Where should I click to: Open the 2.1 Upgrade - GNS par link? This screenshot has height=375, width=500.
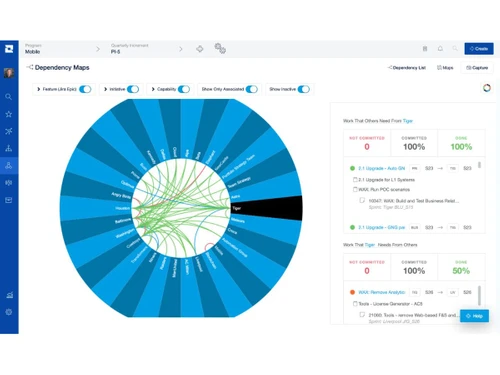(382, 227)
